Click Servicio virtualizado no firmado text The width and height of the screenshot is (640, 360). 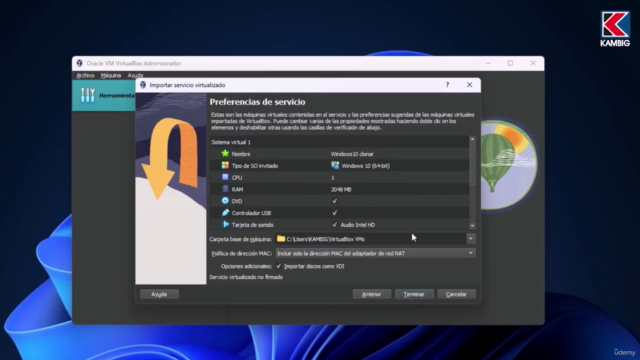(x=246, y=277)
